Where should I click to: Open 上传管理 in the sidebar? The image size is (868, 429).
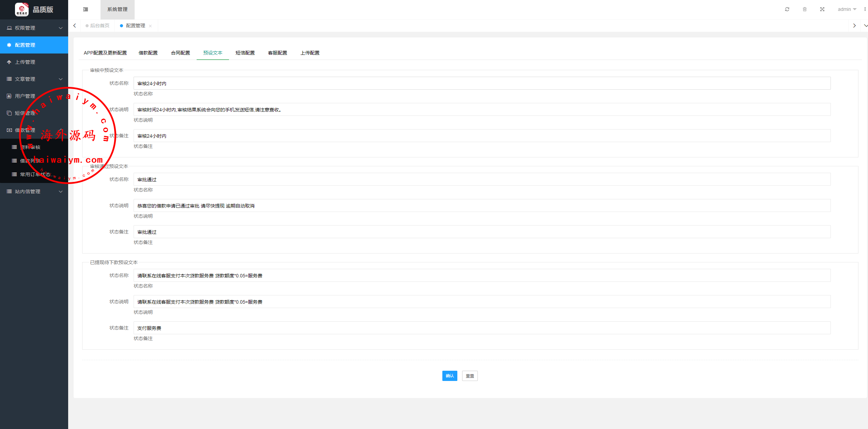coord(25,62)
